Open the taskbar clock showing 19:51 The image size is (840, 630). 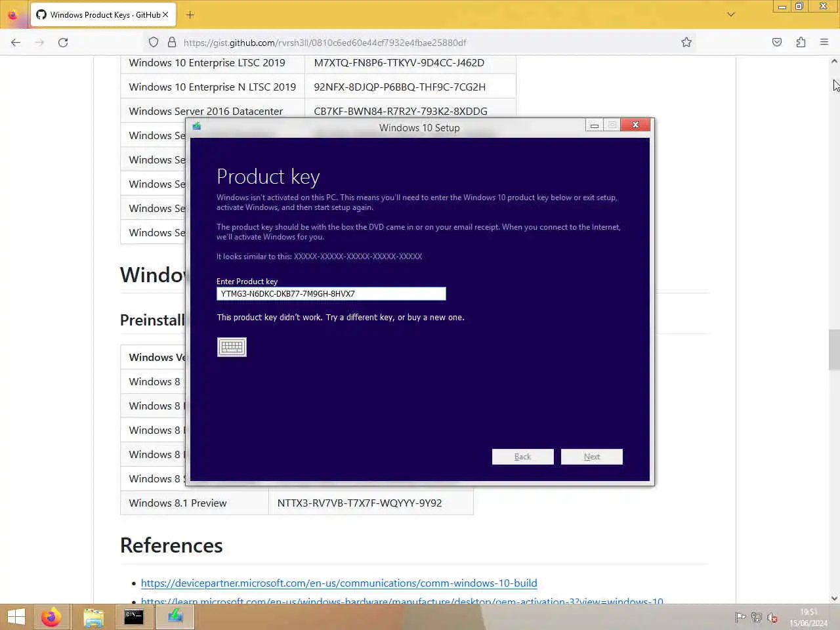click(808, 618)
